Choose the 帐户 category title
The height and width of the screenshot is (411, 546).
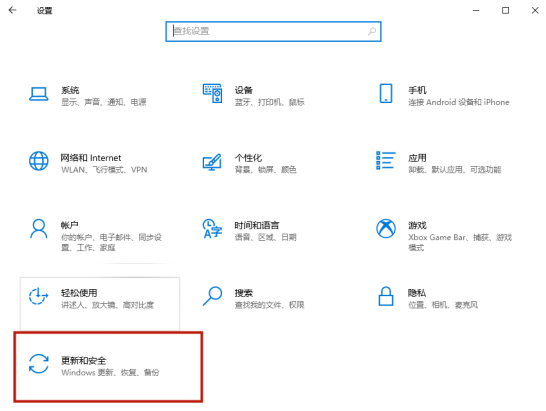(70, 225)
